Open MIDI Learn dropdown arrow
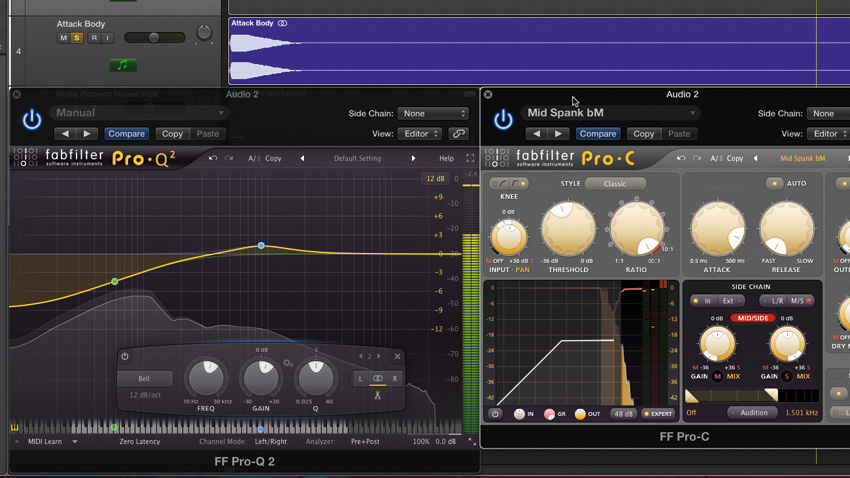The height and width of the screenshot is (478, 850). pyautogui.click(x=75, y=442)
